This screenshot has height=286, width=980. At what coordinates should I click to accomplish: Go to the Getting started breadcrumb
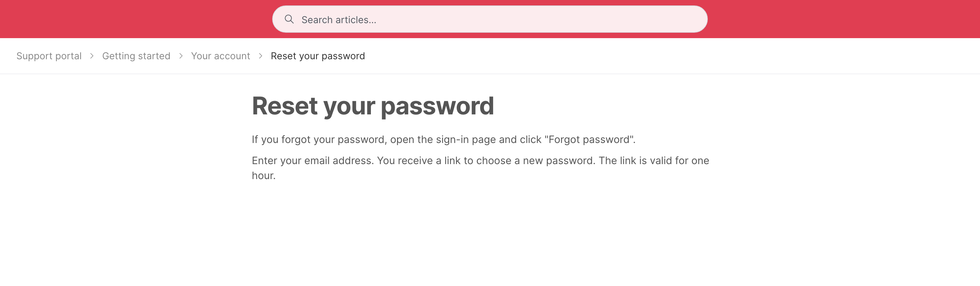click(136, 56)
